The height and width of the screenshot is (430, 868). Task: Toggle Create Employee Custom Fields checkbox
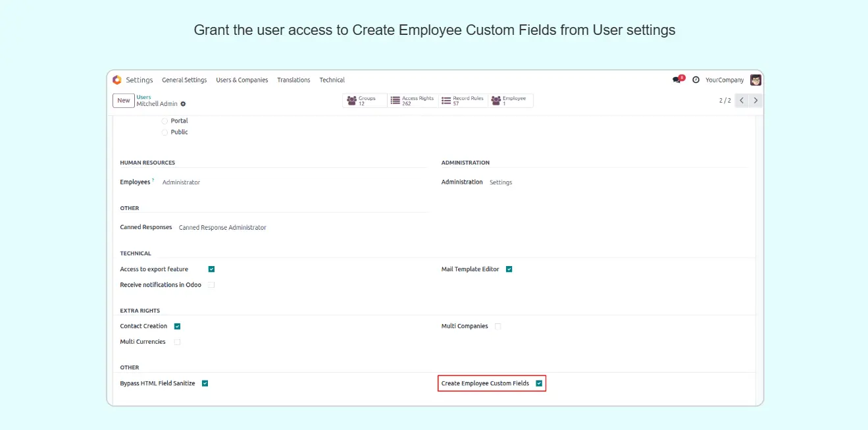[x=539, y=383]
